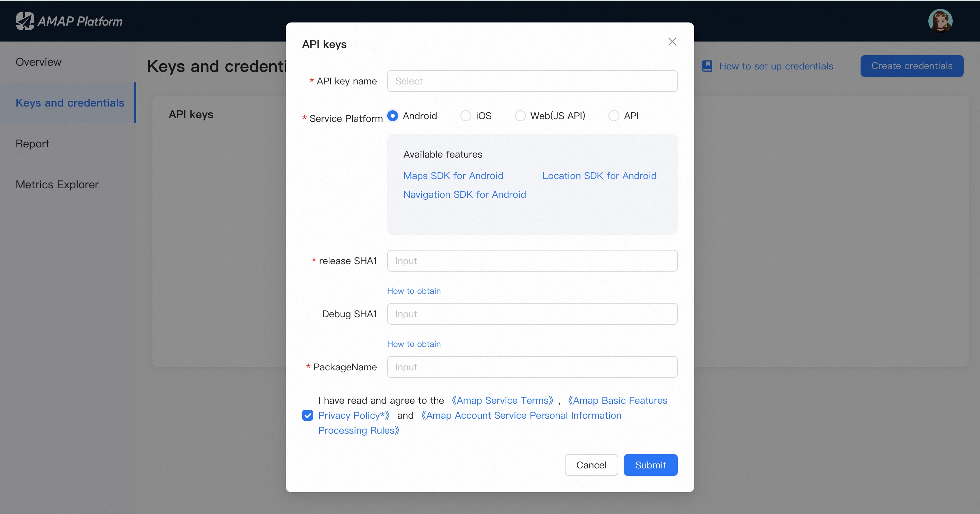
Task: Click the AMAP Platform title text
Action: (x=80, y=21)
